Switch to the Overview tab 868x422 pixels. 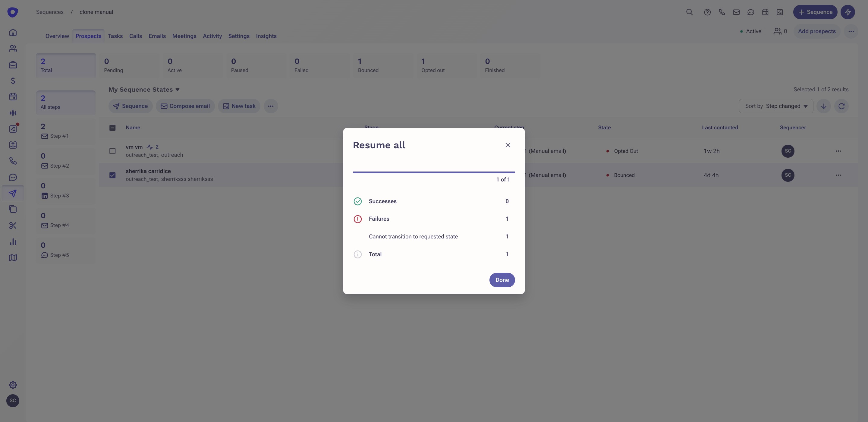coord(57,36)
